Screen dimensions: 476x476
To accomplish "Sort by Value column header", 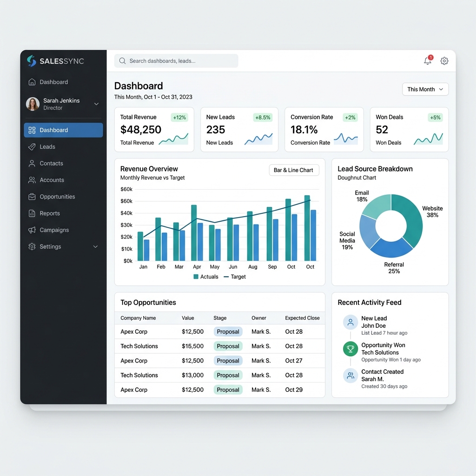I will pyautogui.click(x=188, y=318).
